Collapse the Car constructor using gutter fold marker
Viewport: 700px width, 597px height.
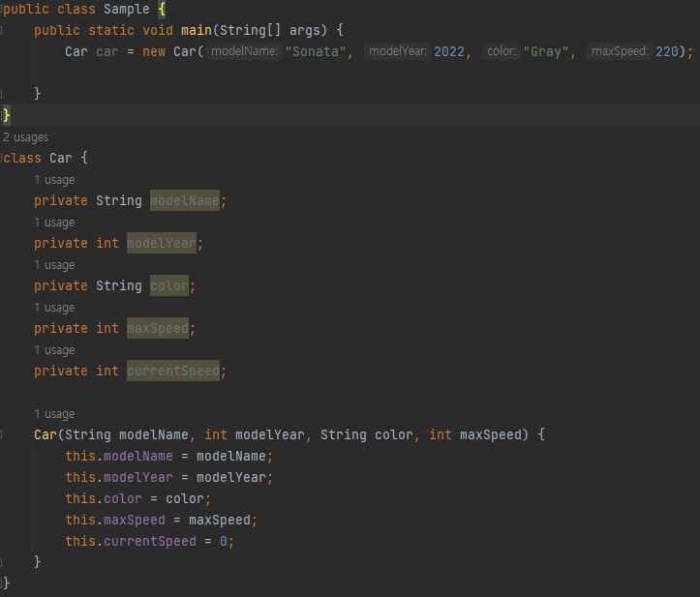(x=1, y=435)
